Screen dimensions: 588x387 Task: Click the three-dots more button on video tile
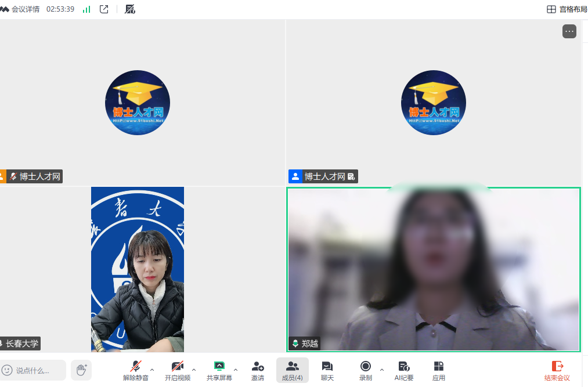(x=569, y=31)
